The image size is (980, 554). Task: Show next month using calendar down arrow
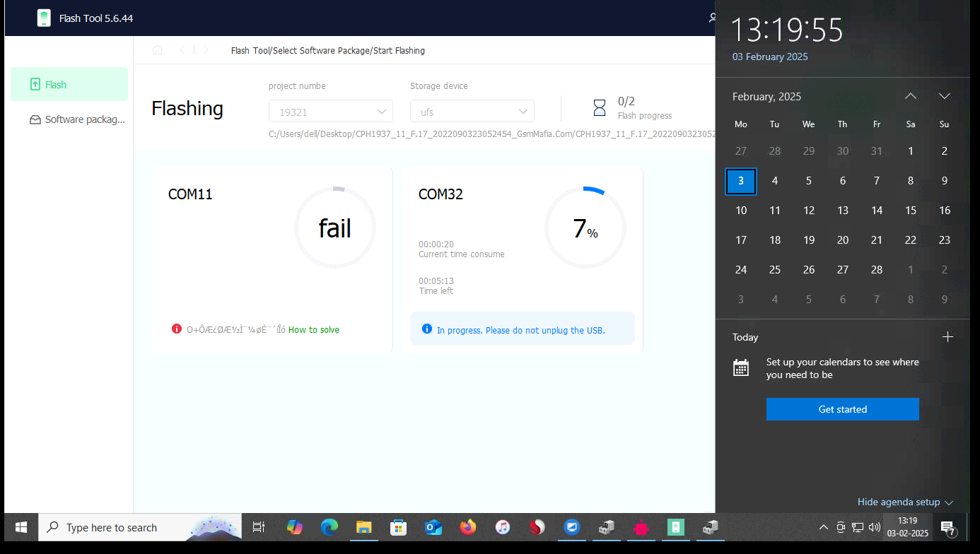pos(944,96)
